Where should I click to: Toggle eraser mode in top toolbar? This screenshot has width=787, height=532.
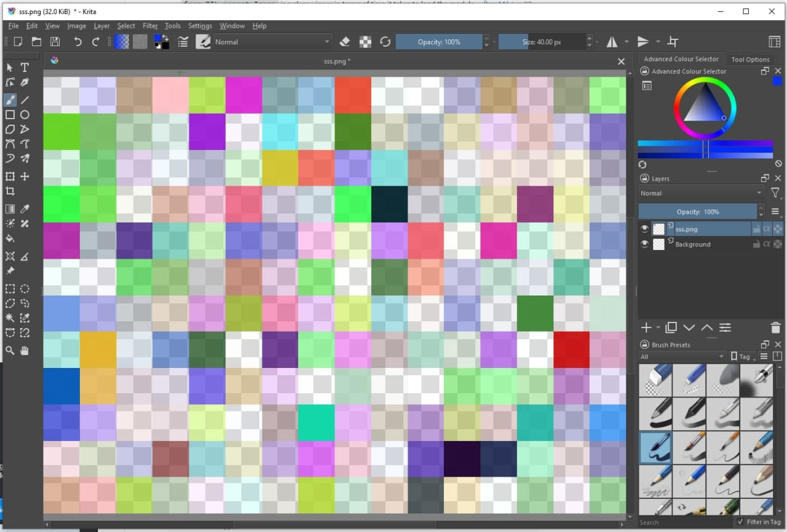point(344,42)
